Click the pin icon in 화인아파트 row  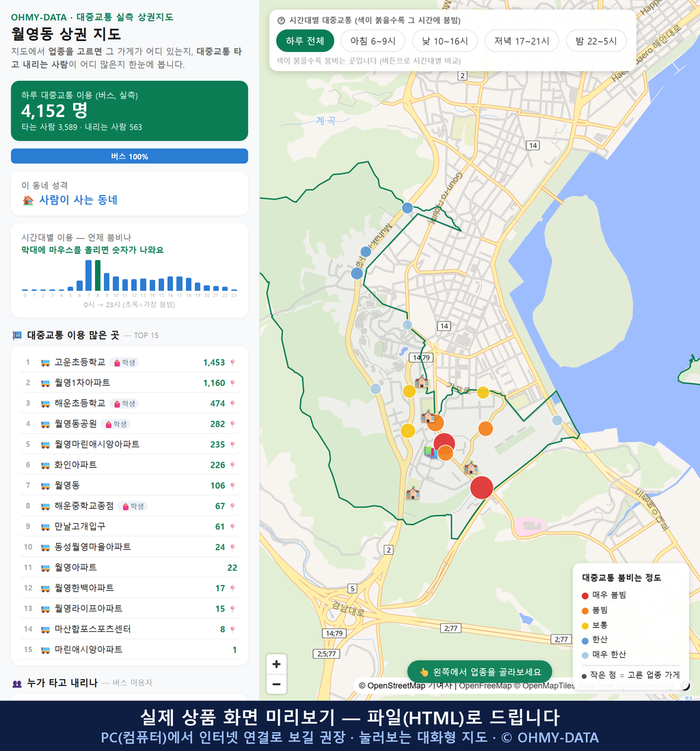coord(232,465)
